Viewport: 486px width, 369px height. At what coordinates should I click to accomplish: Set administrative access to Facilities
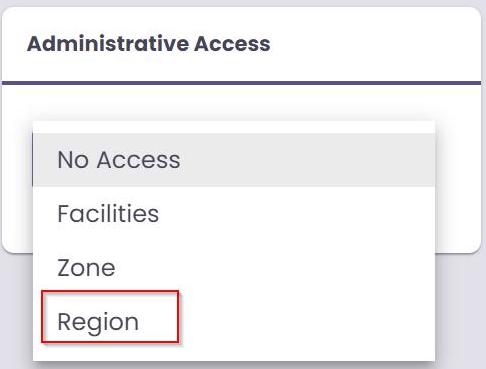click(x=234, y=214)
